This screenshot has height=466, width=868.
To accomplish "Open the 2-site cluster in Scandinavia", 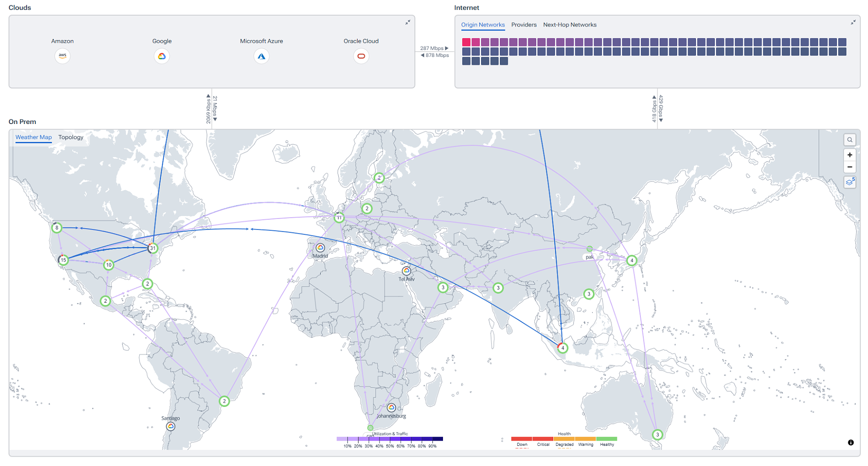I will coord(379,178).
